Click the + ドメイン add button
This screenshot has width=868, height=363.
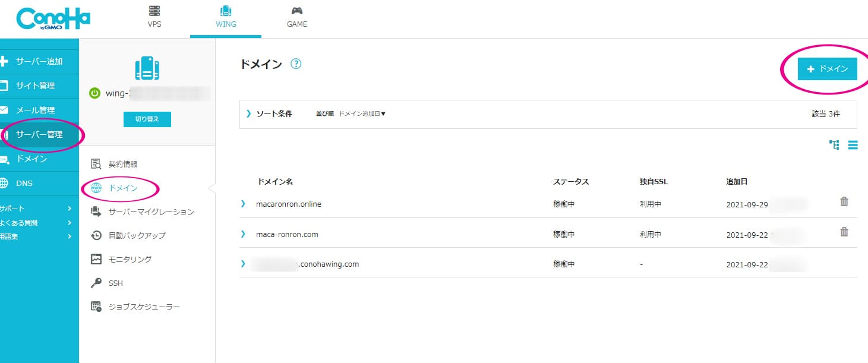[827, 69]
